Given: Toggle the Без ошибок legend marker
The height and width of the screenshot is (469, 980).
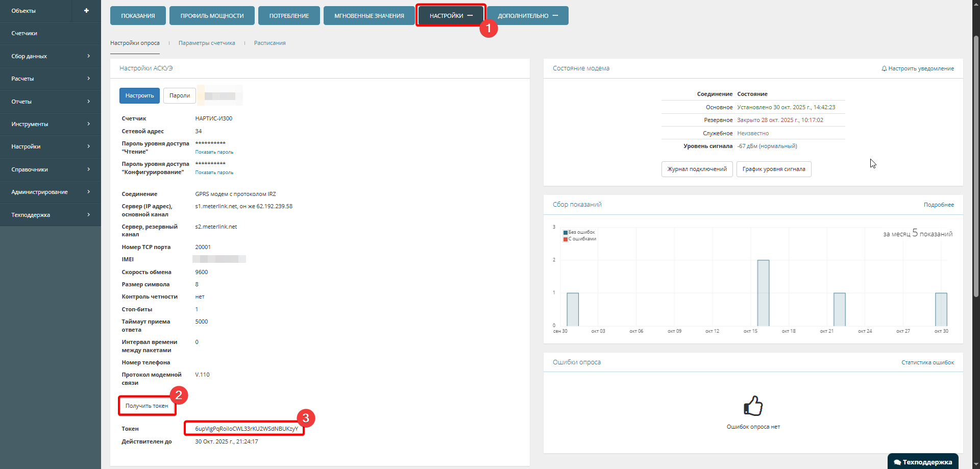Looking at the screenshot, I should [x=566, y=233].
